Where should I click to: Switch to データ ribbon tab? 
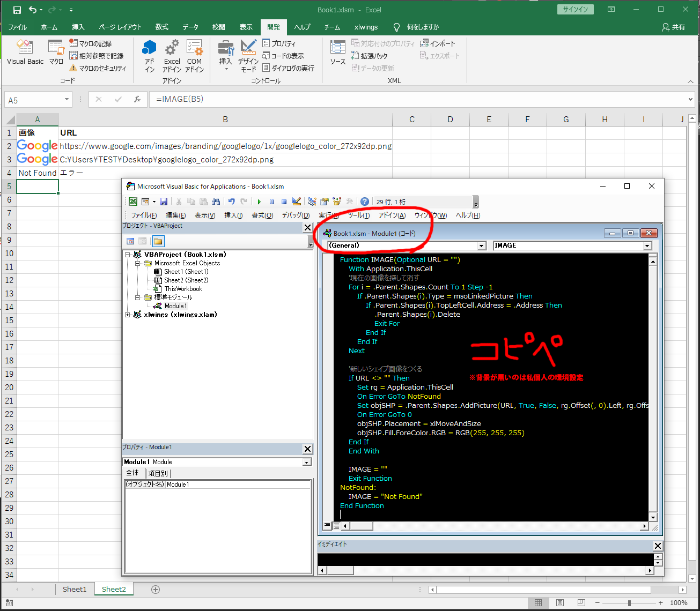[190, 27]
